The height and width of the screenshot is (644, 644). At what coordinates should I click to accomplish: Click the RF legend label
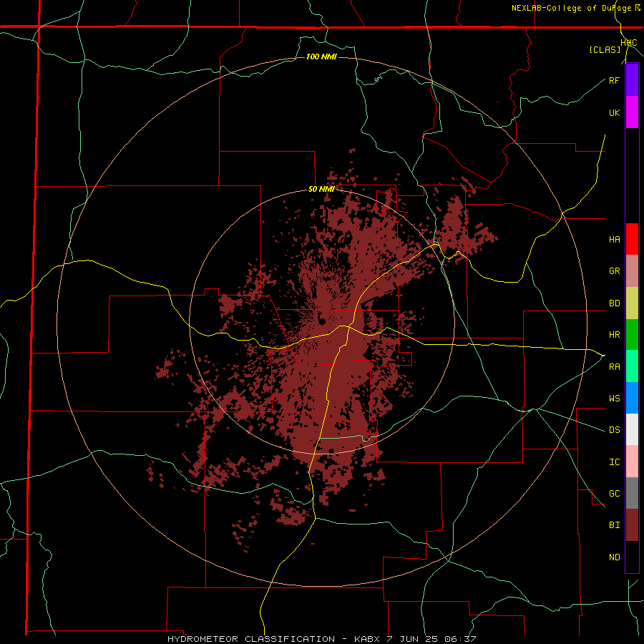click(x=614, y=80)
